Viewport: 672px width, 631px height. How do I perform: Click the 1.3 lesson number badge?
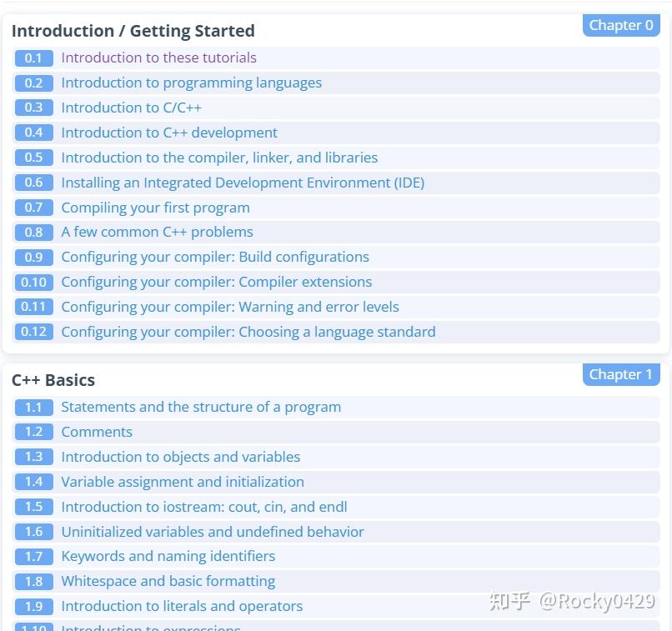(x=33, y=457)
